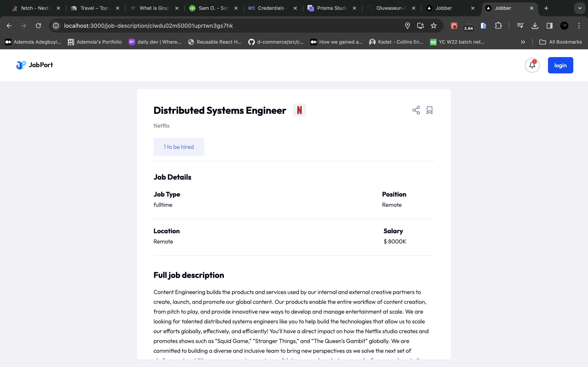588x367 pixels.
Task: Click the JobPort logo
Action: [x=35, y=65]
